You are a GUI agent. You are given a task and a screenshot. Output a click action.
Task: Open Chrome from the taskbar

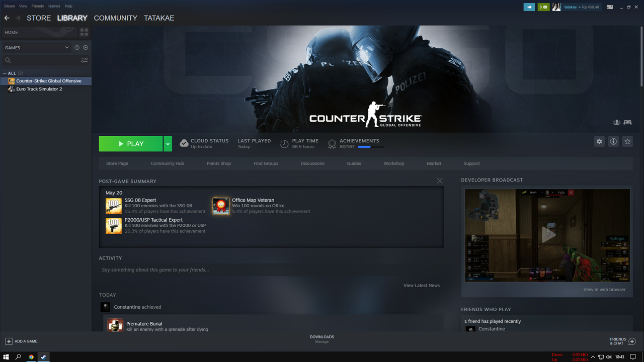[31, 357]
